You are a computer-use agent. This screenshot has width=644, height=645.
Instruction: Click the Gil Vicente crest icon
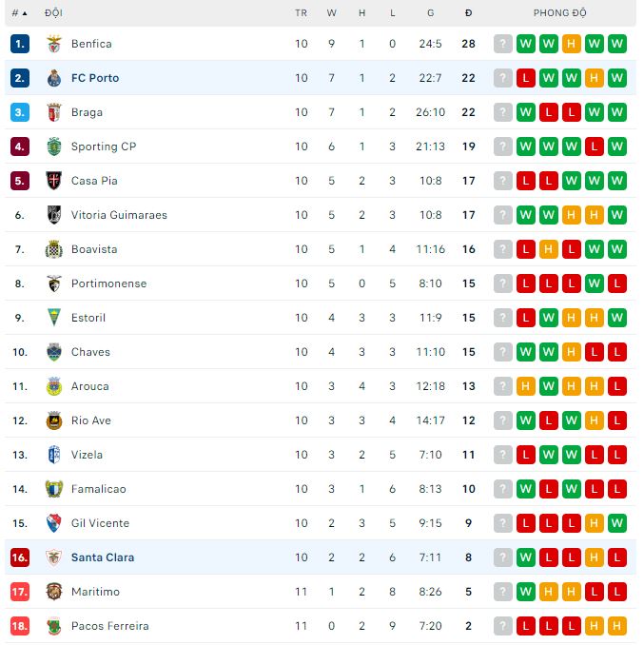point(53,523)
